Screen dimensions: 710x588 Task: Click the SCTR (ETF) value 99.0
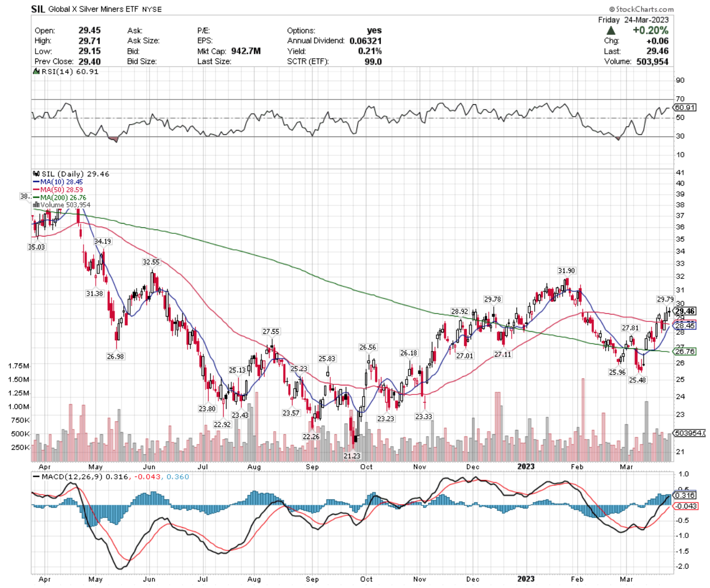(x=373, y=61)
